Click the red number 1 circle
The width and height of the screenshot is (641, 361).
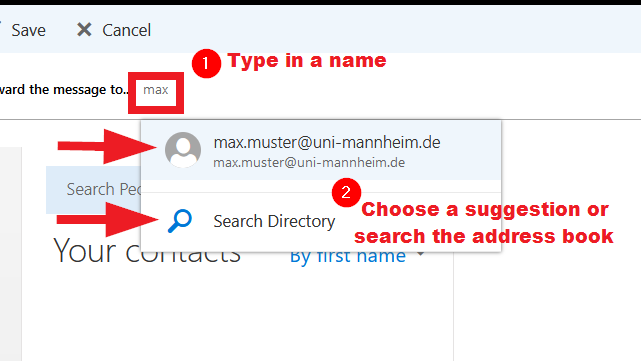206,63
